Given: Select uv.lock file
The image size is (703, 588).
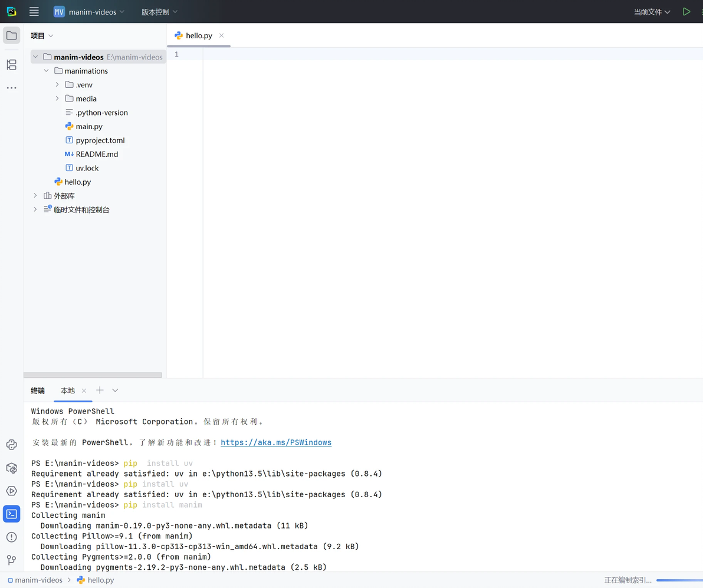Looking at the screenshot, I should pyautogui.click(x=82, y=168).
